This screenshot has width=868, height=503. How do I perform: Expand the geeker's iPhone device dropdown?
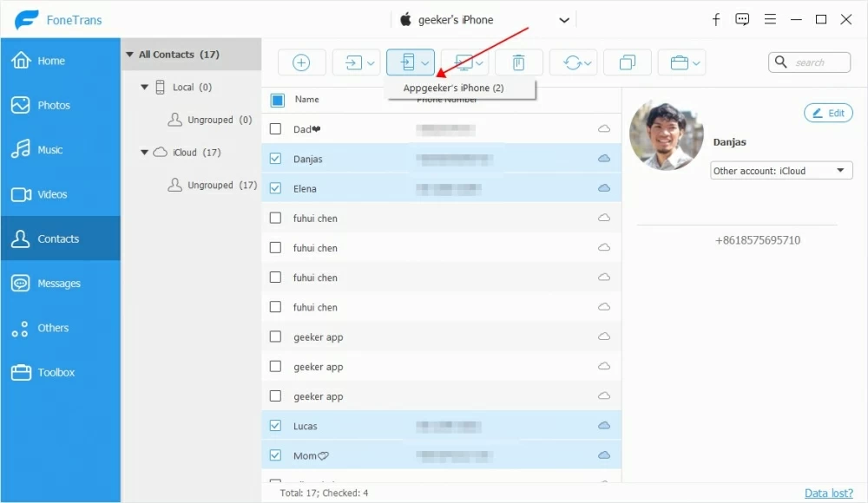pos(564,20)
